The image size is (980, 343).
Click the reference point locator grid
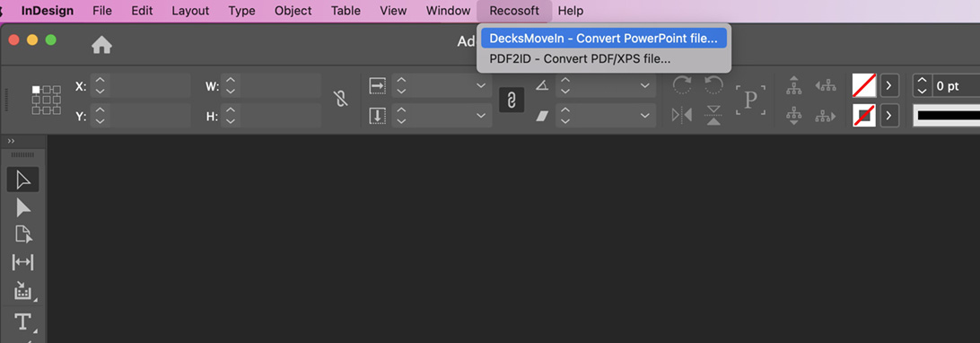click(47, 101)
